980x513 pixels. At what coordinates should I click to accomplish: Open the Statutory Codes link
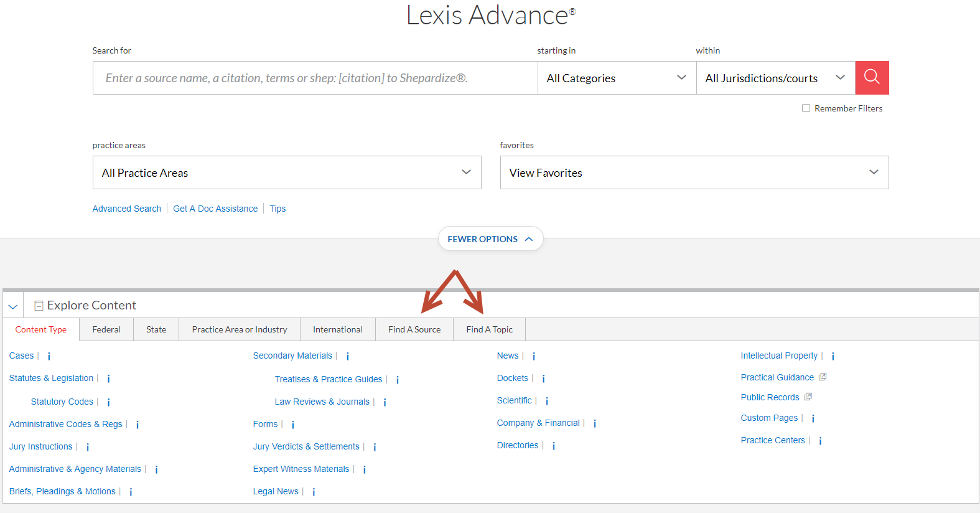[62, 402]
